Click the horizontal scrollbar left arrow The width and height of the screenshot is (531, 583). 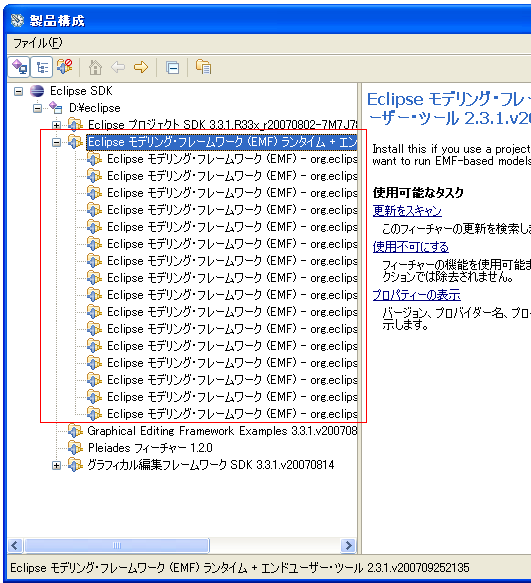coord(15,545)
